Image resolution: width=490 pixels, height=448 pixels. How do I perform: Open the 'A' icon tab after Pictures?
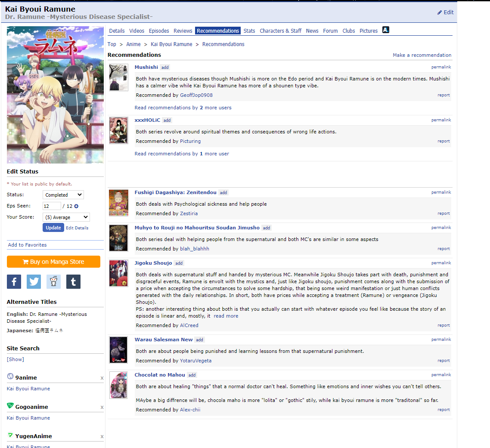coord(386,30)
